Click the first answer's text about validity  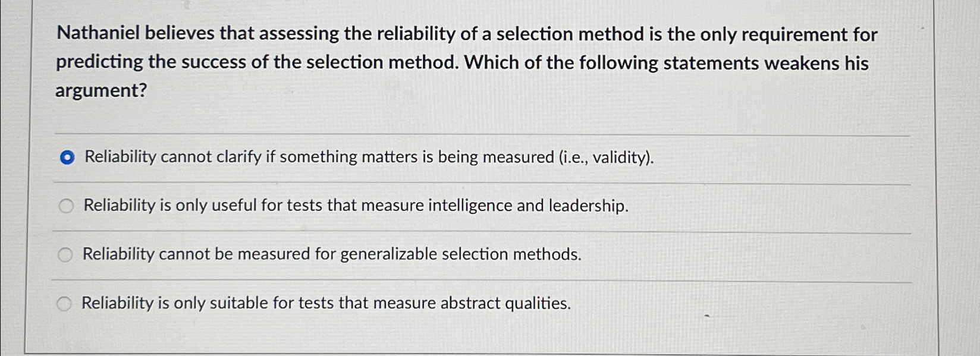point(369,157)
